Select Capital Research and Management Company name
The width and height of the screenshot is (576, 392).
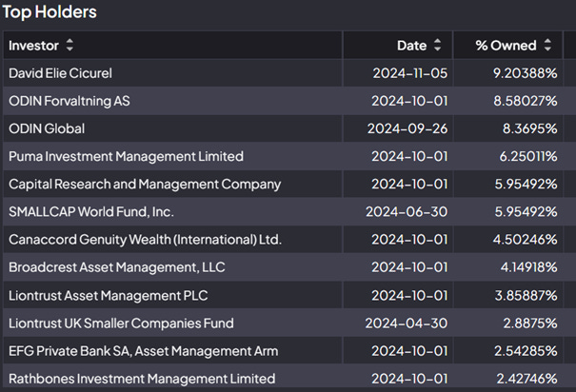[145, 185]
